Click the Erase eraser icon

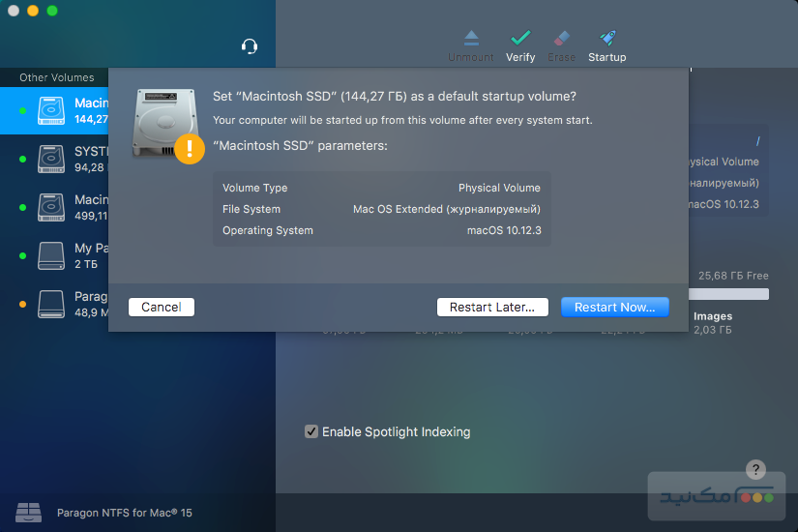pyautogui.click(x=561, y=38)
